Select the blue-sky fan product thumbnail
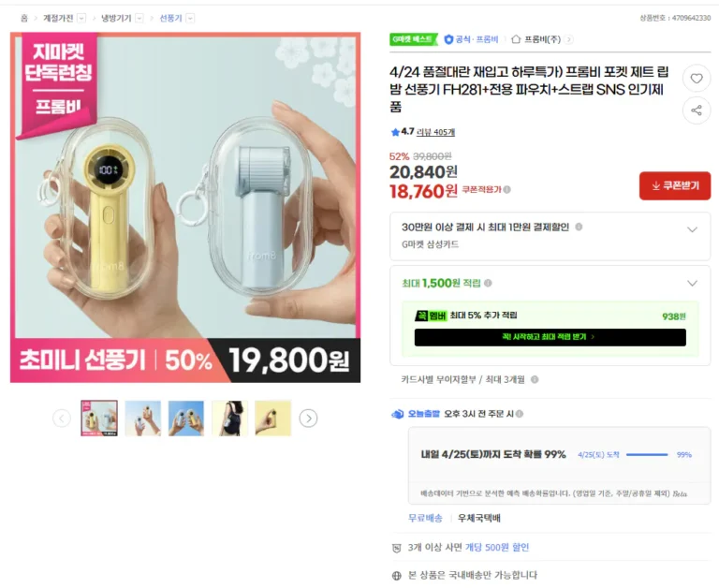The width and height of the screenshot is (719, 588). tap(185, 418)
